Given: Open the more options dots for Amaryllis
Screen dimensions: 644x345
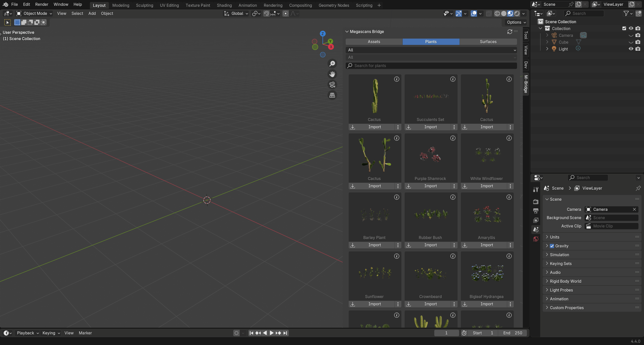Looking at the screenshot, I should (510, 245).
